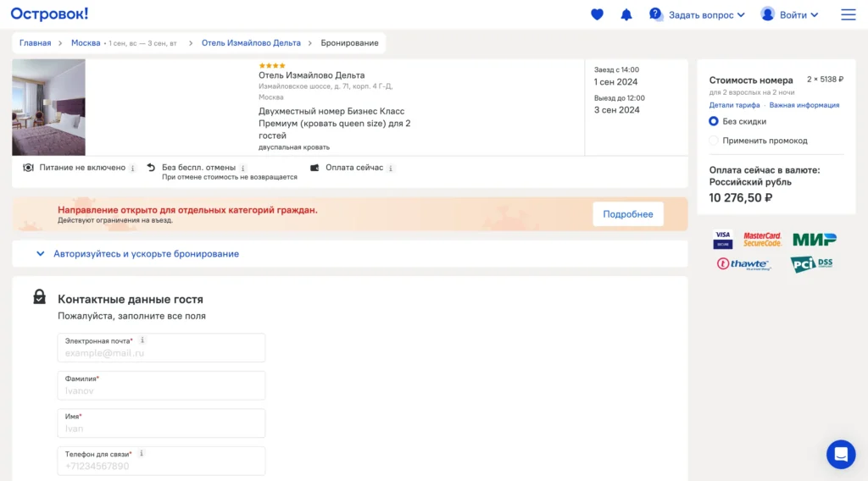Click the wallet payment icon
Viewport: 868px width, 481px height.
(x=314, y=168)
